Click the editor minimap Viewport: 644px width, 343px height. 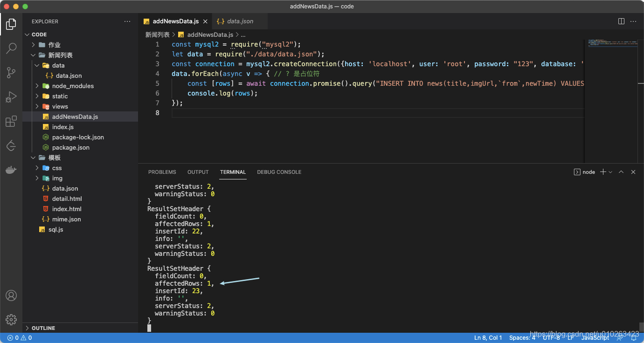tap(611, 101)
